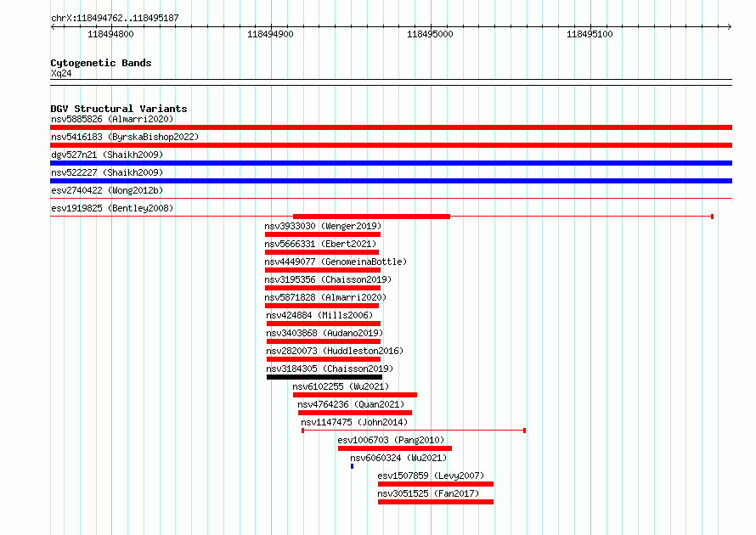This screenshot has height=535, width=756.
Task: Select the nsv424884 red variant bar
Action: (x=324, y=324)
